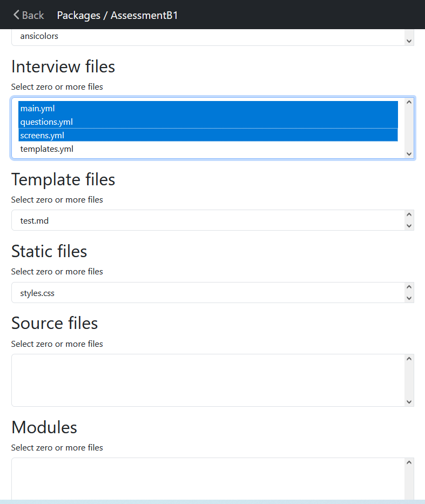Viewport: 425px width, 504px height.
Task: Click up arrow of Static files list
Action: (x=409, y=287)
